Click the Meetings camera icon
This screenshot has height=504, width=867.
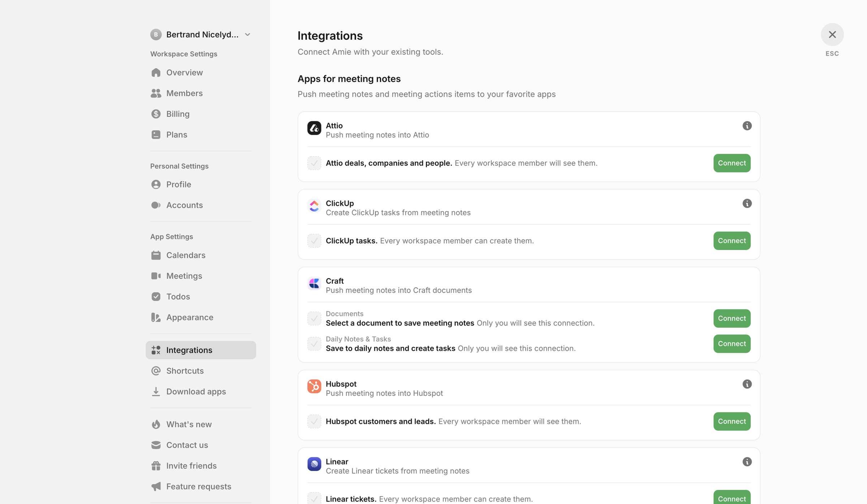coord(156,276)
